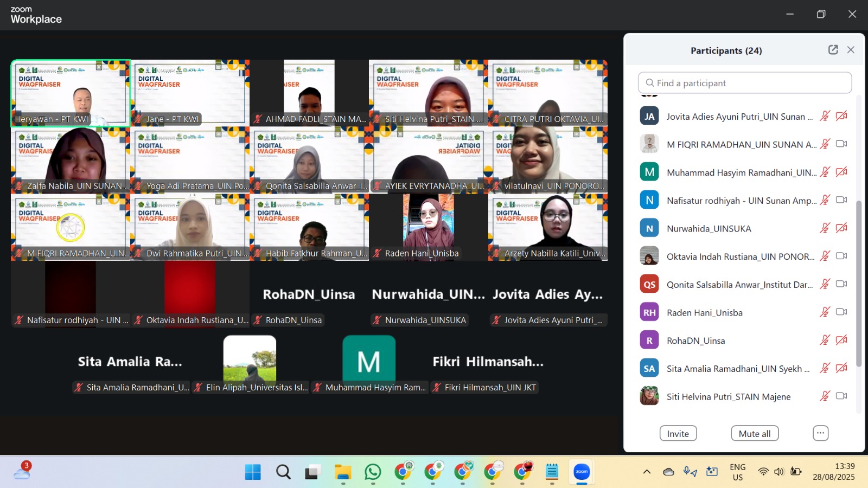Click the Find a participant search field
Image resolution: width=868 pixels, height=488 pixels.
tap(744, 83)
